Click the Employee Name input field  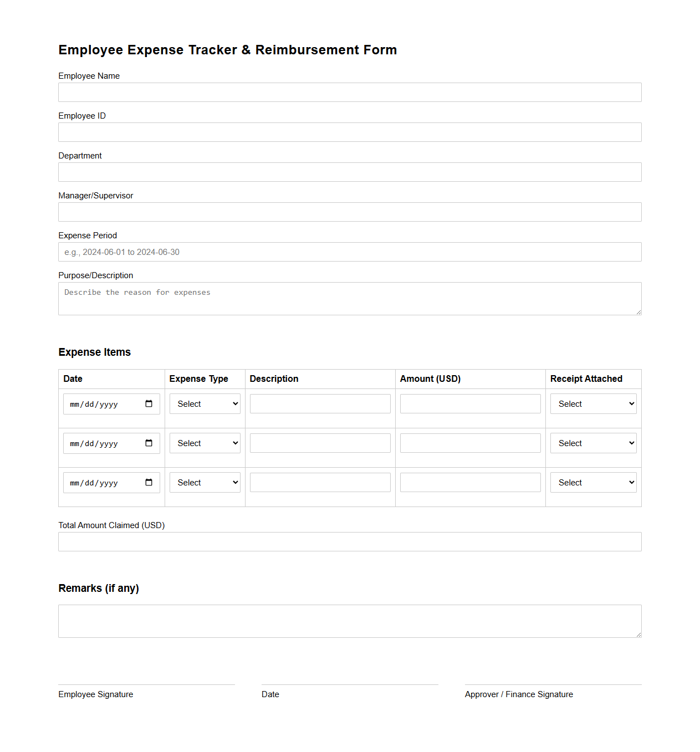pos(350,92)
